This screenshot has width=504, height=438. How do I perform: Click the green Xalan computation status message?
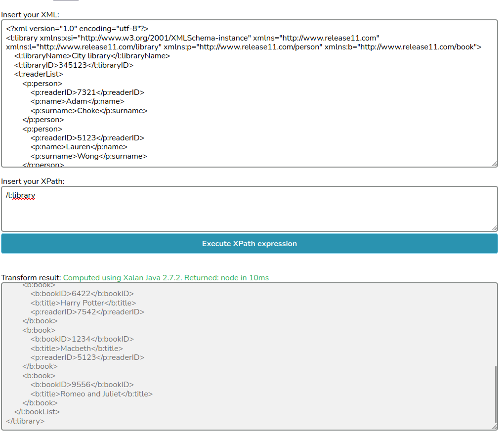pos(166,278)
